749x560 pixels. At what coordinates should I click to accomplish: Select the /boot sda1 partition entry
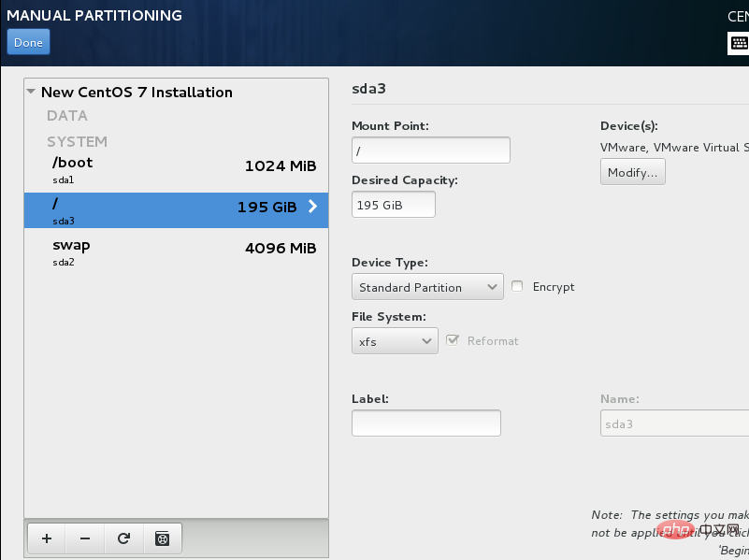coord(177,169)
